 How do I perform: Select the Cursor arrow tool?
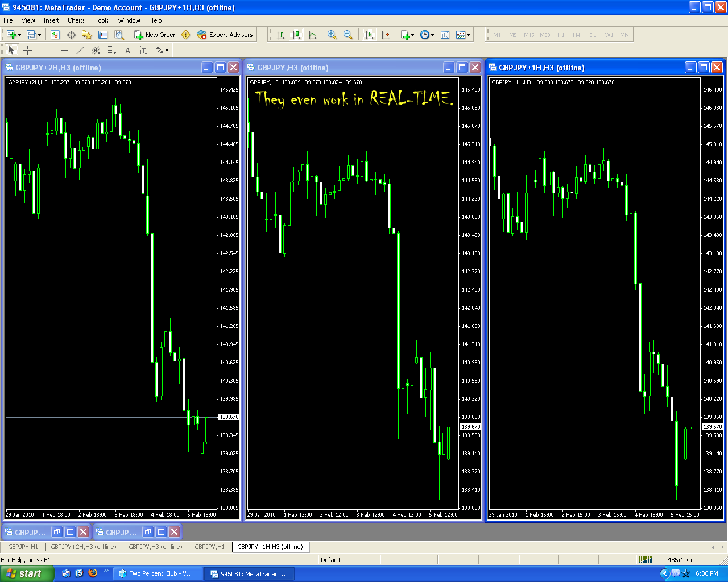pos(11,50)
